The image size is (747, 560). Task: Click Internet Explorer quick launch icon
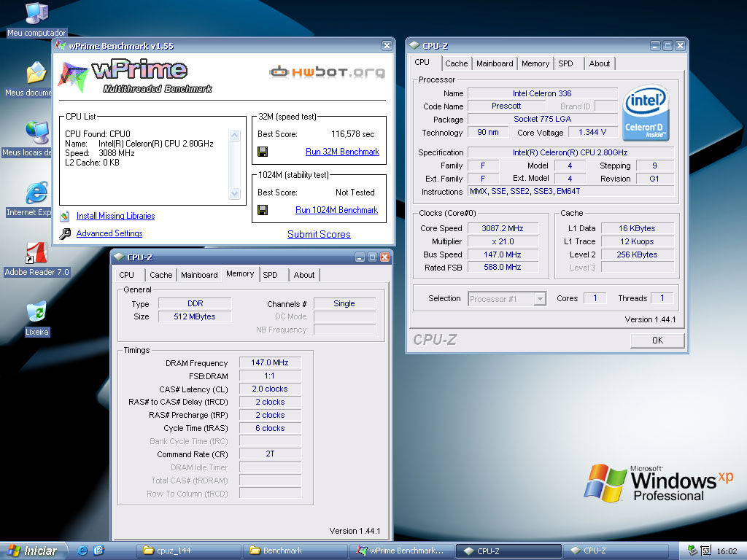[x=82, y=551]
